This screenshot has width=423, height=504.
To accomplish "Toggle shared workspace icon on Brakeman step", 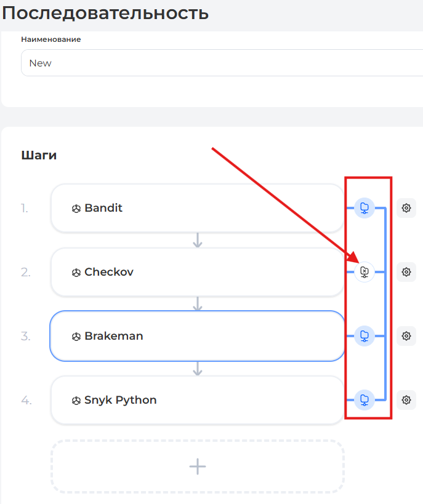I will click(x=365, y=336).
